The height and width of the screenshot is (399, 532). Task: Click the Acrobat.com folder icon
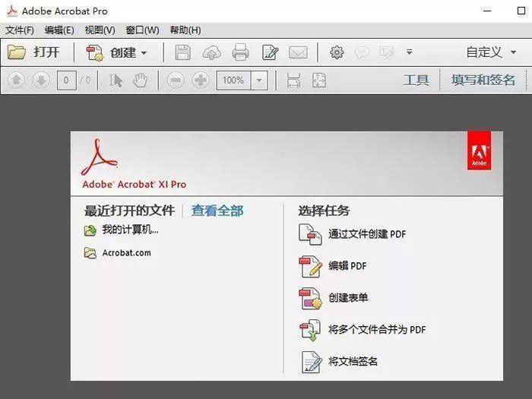pyautogui.click(x=90, y=253)
